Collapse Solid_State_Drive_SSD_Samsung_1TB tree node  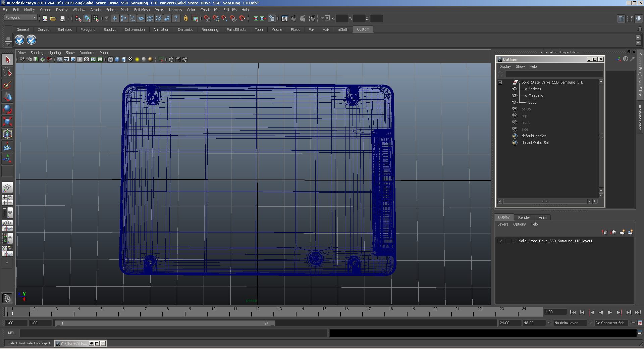[500, 82]
